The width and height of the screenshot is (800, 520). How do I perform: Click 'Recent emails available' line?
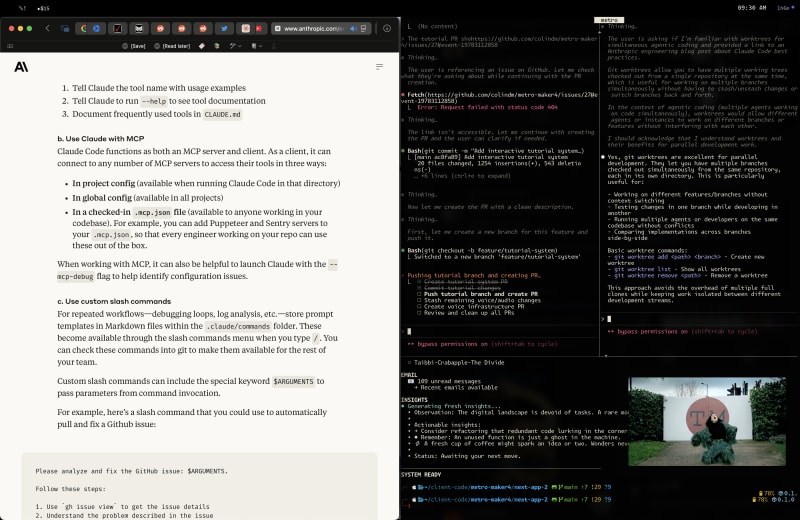[x=459, y=387]
